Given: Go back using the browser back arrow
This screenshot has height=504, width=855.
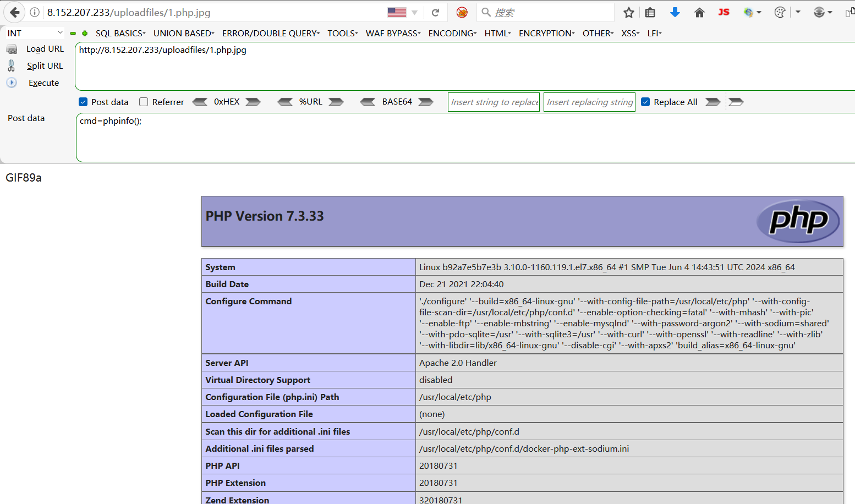Looking at the screenshot, I should pos(15,12).
